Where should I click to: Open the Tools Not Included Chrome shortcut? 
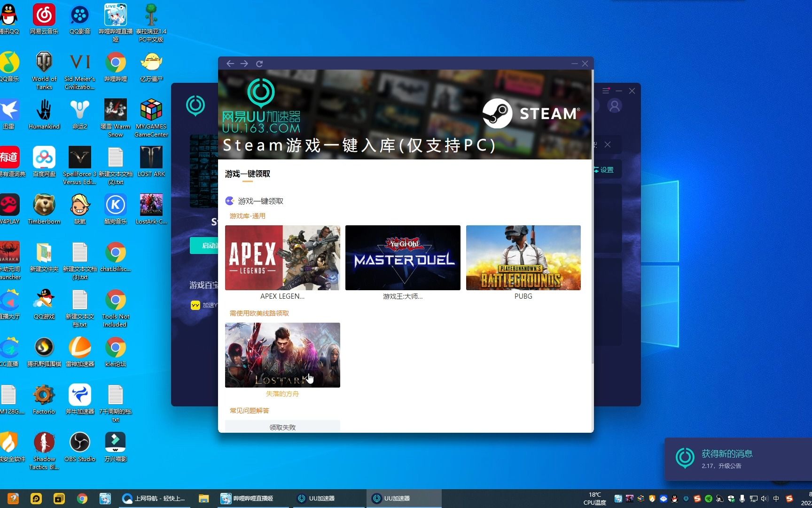[116, 308]
